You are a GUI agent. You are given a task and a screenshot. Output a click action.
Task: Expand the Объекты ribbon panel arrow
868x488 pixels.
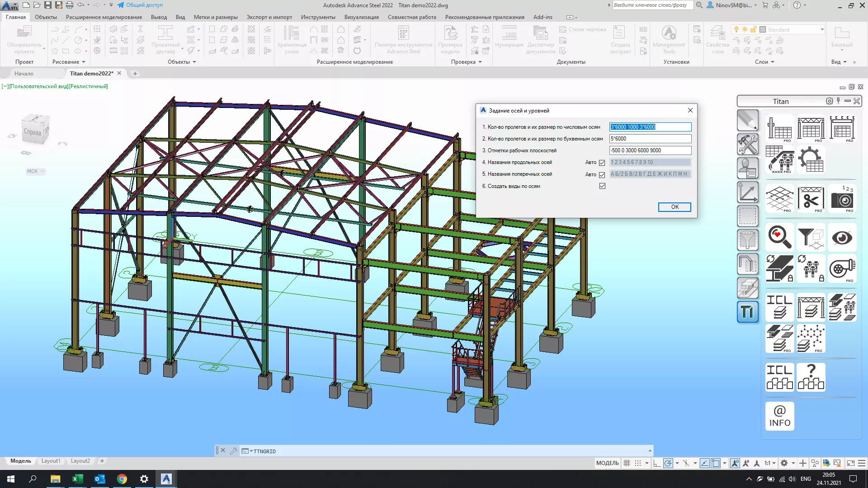(x=194, y=62)
